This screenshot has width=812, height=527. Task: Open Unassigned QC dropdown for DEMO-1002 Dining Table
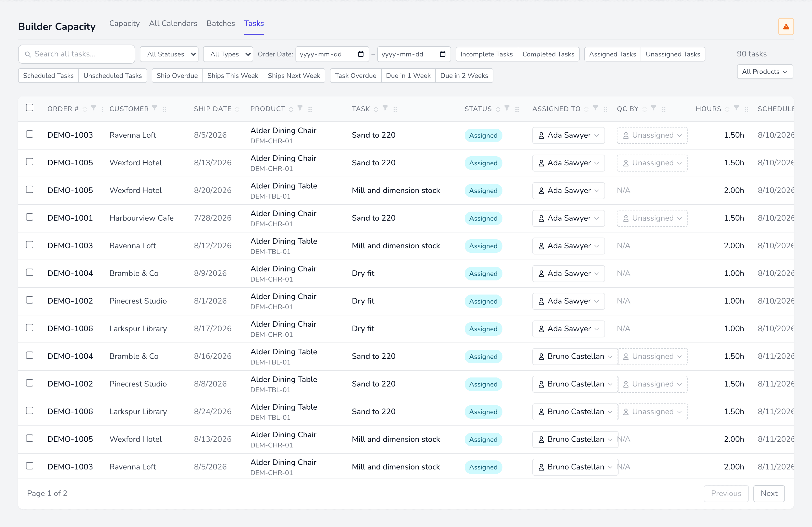pyautogui.click(x=652, y=384)
